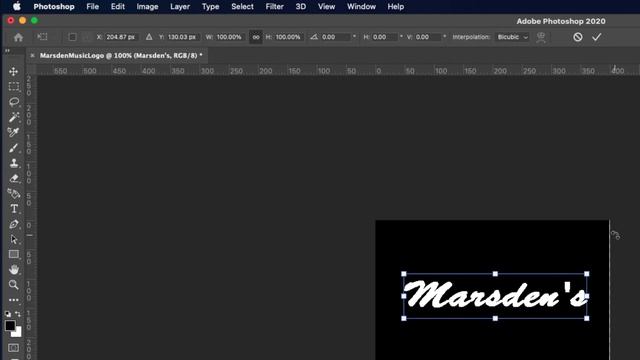Open the Layer menu
The width and height of the screenshot is (640, 360).
point(180,7)
